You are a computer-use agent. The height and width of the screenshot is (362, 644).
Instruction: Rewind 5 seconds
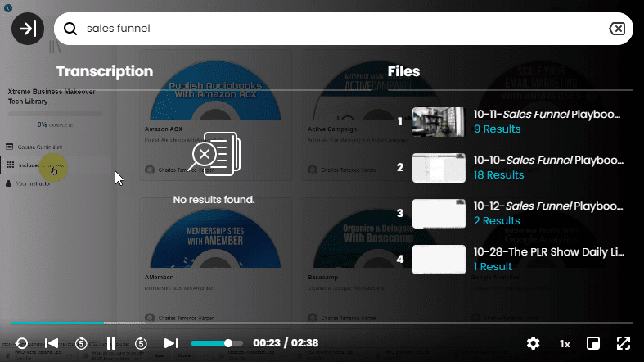tap(81, 343)
